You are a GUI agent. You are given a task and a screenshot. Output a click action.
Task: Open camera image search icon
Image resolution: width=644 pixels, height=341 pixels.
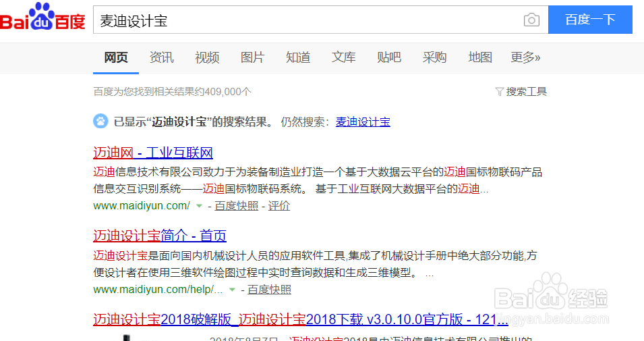pyautogui.click(x=531, y=20)
